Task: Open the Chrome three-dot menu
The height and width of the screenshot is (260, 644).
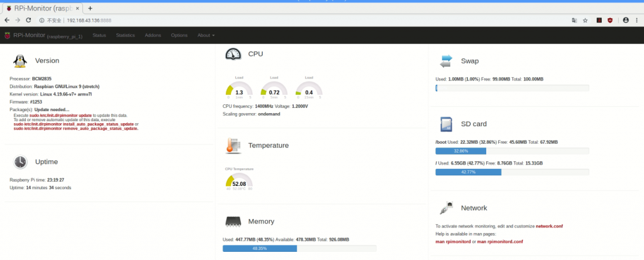Action: pos(637,20)
